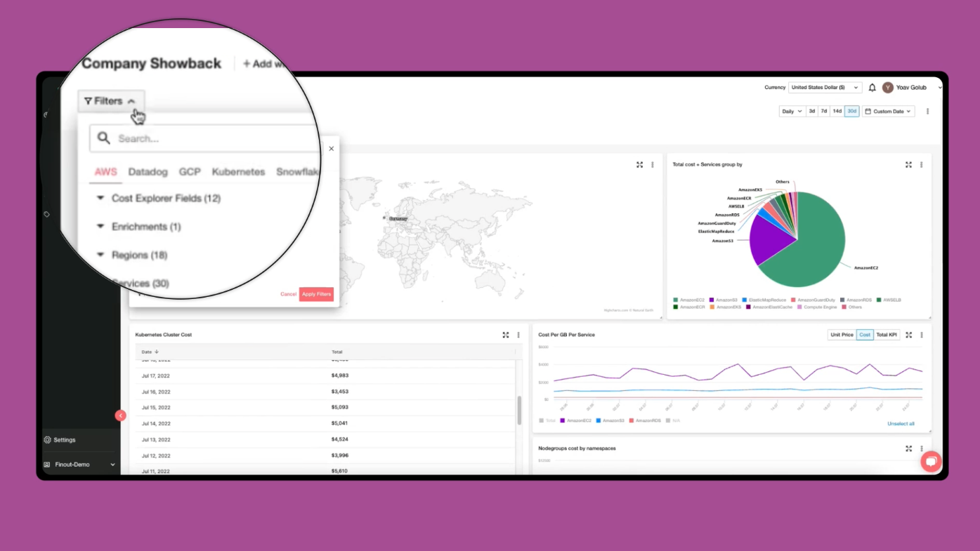The width and height of the screenshot is (980, 551).
Task: Collapse sidebar with red arrow button
Action: tap(120, 416)
